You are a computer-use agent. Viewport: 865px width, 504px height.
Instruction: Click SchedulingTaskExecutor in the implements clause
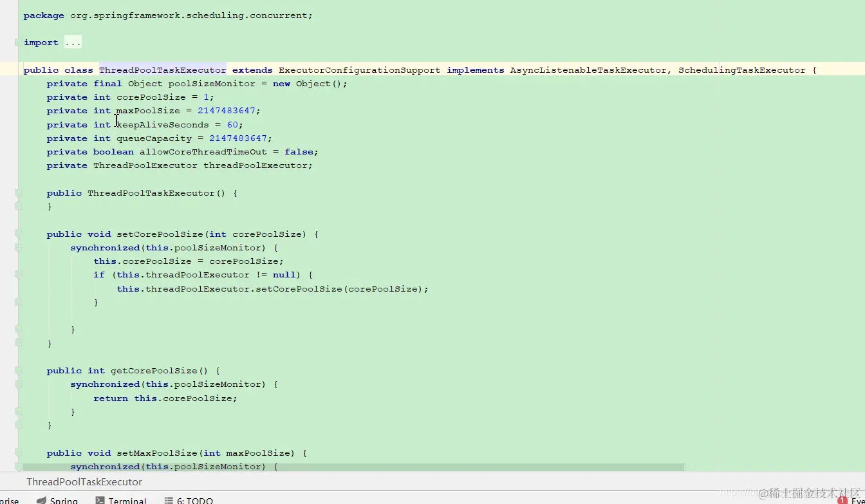click(741, 70)
